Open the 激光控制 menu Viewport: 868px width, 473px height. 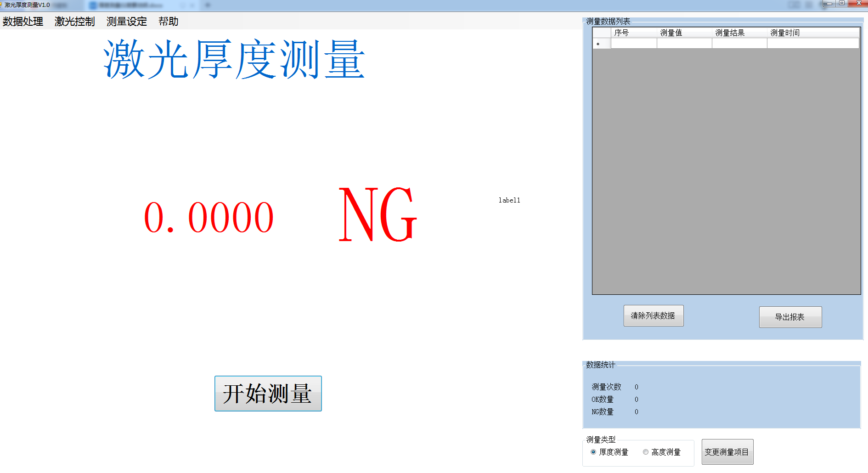74,21
